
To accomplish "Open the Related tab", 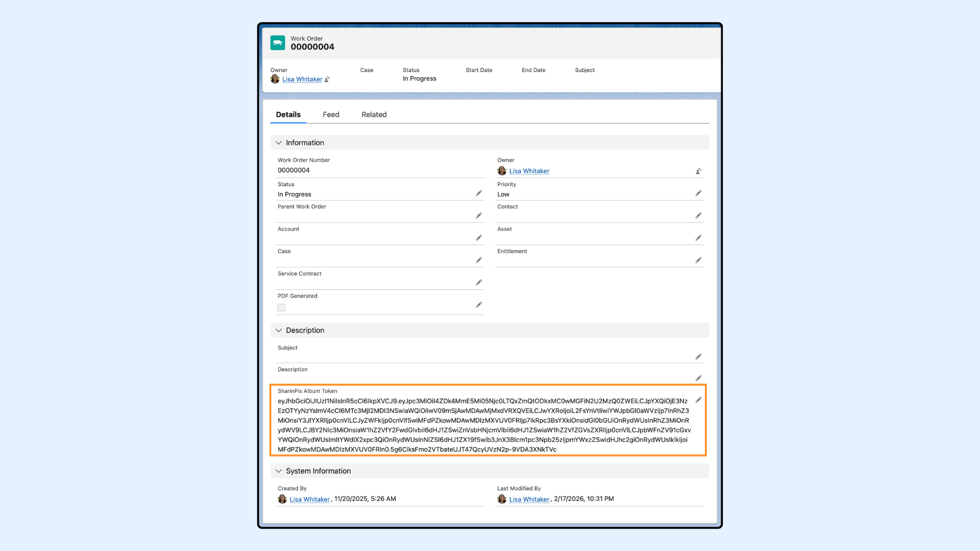I will [x=374, y=115].
